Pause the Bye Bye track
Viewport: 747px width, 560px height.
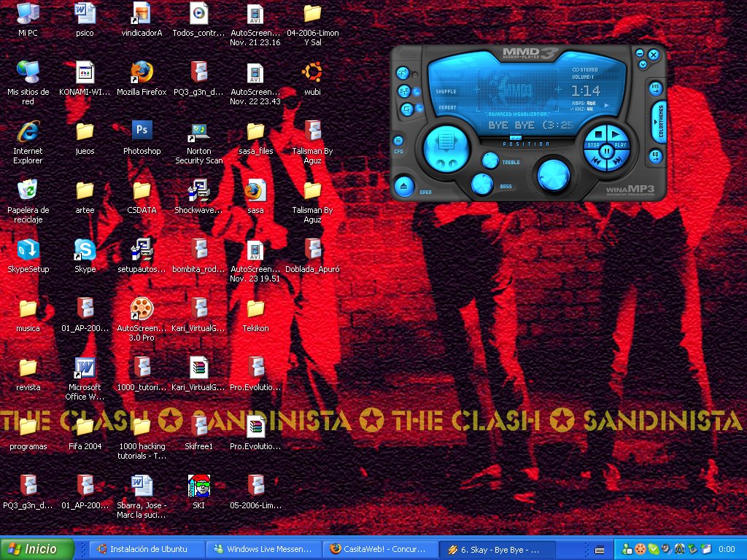click(x=607, y=152)
